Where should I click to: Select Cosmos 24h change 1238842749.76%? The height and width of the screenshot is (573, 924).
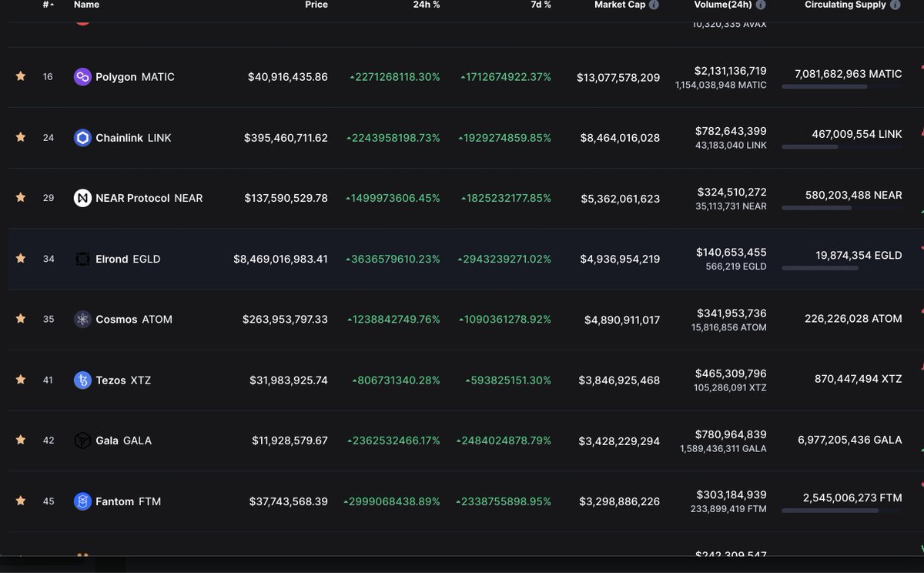point(393,319)
